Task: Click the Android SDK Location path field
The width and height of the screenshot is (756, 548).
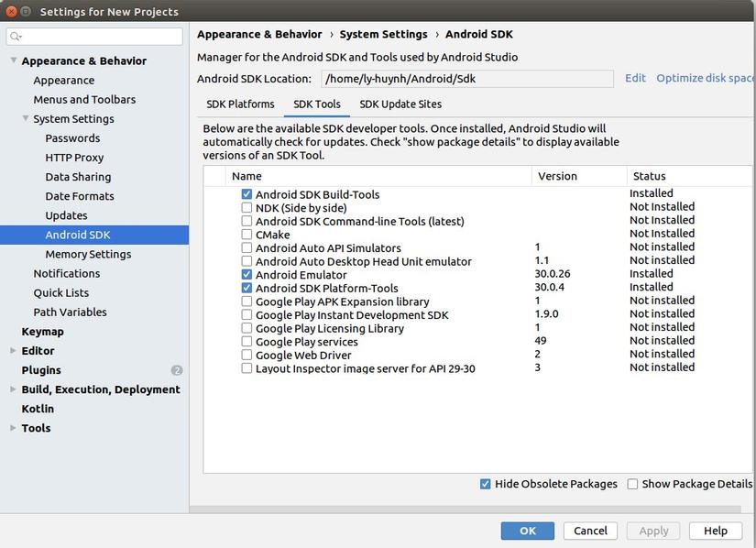Action: pyautogui.click(x=466, y=79)
